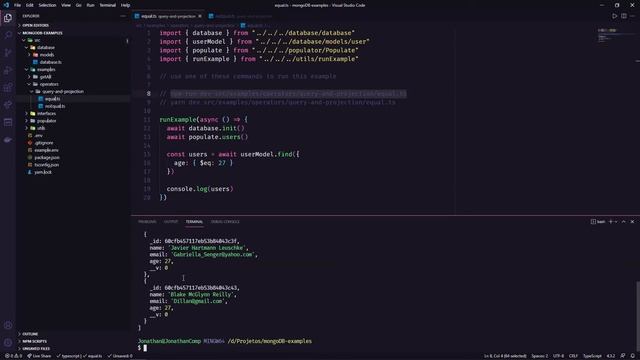Collapse the src folder
640x360 pixels.
pyautogui.click(x=37, y=40)
